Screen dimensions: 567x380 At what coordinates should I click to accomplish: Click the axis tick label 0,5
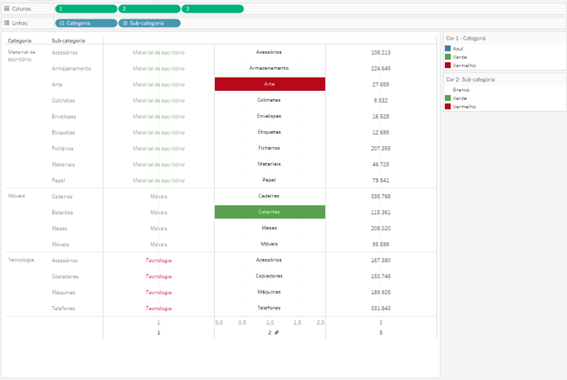242,323
